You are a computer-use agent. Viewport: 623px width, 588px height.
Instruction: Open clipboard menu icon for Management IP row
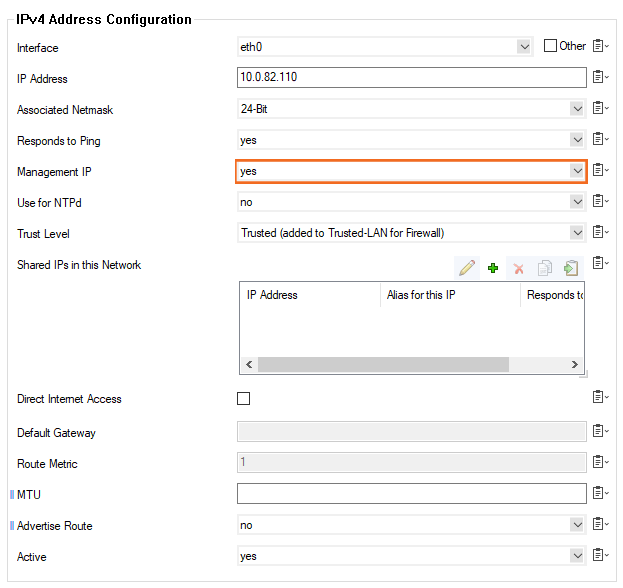(600, 170)
